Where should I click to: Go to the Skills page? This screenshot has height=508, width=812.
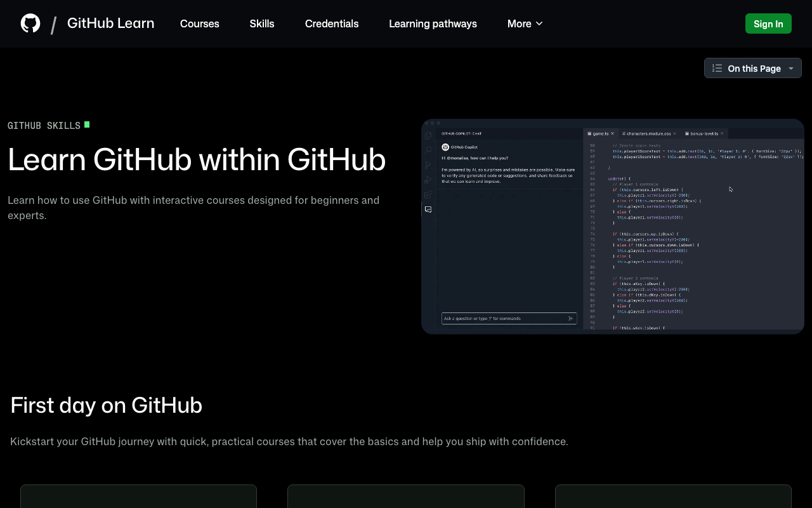[x=262, y=23]
